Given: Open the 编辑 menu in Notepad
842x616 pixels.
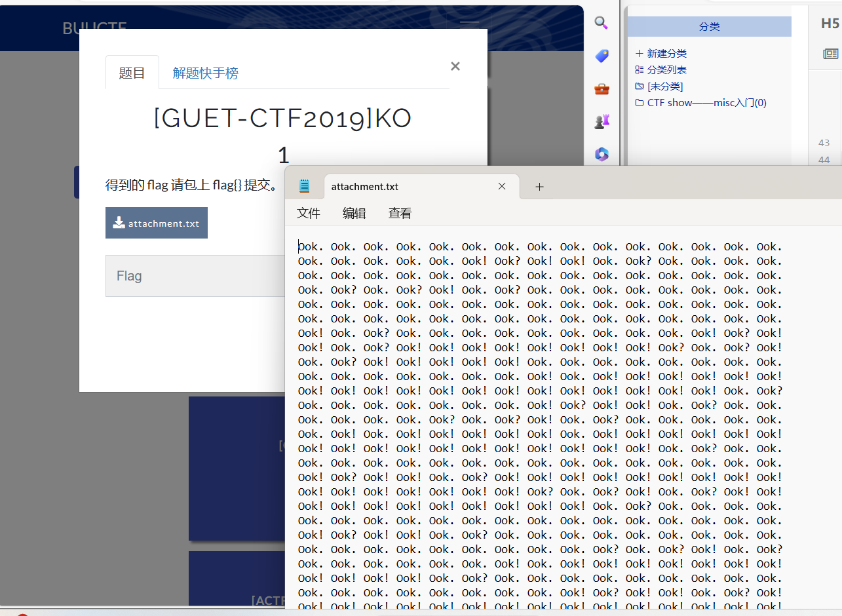Looking at the screenshot, I should (354, 213).
